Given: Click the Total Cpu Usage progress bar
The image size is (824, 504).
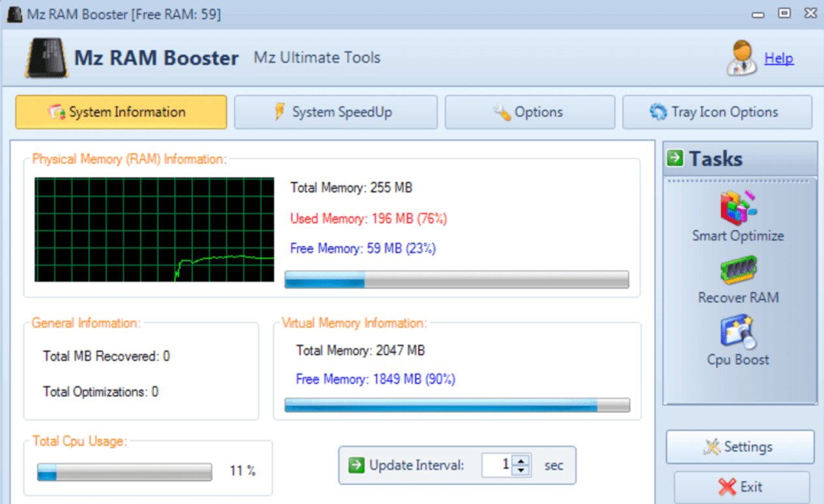Looking at the screenshot, I should pos(124,471).
